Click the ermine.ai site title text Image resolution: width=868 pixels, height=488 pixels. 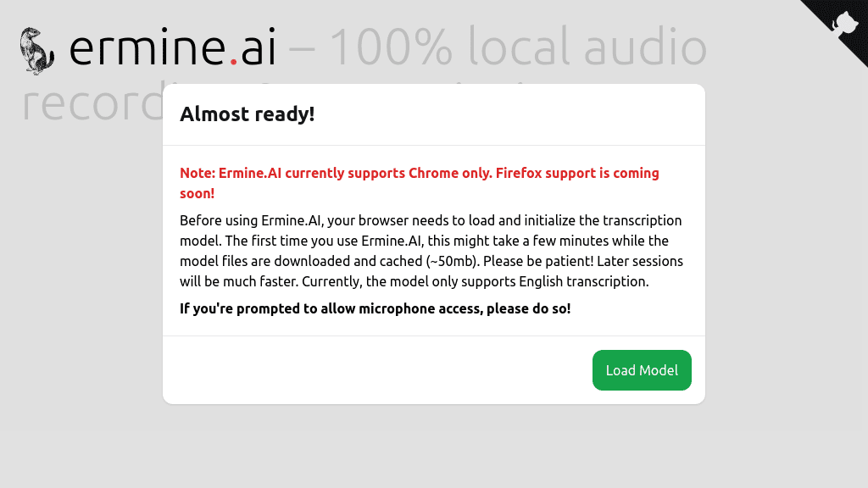pyautogui.click(x=172, y=49)
